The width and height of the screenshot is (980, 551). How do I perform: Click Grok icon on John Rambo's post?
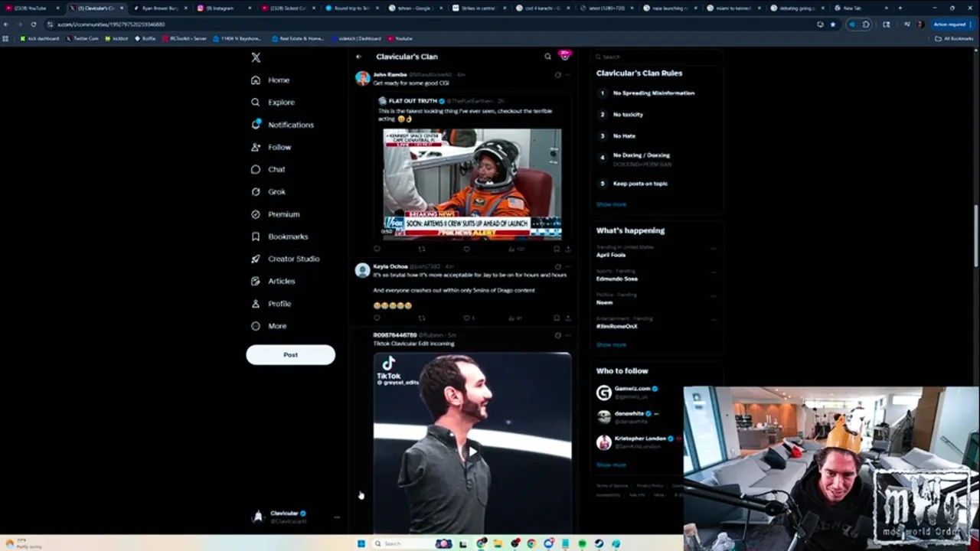pyautogui.click(x=557, y=75)
